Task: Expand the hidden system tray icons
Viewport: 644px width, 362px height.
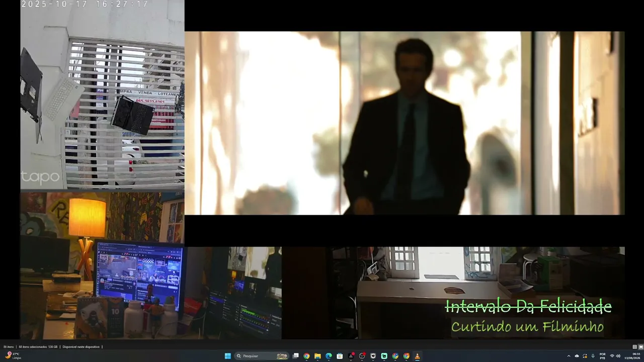Action: click(x=569, y=356)
